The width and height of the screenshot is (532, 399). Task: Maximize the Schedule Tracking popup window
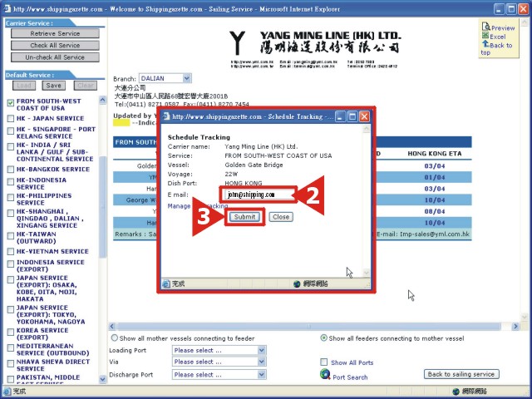point(352,116)
